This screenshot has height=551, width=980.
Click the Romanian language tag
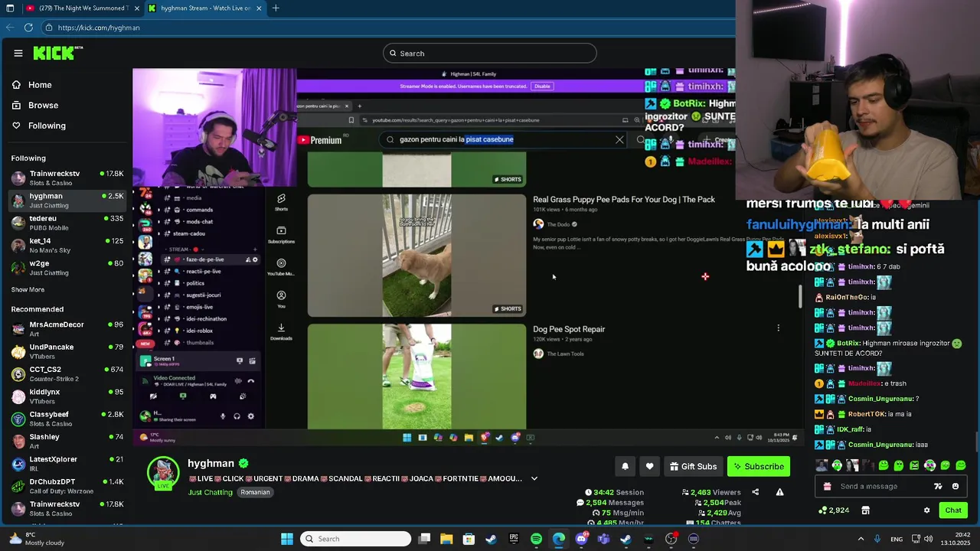pos(255,492)
